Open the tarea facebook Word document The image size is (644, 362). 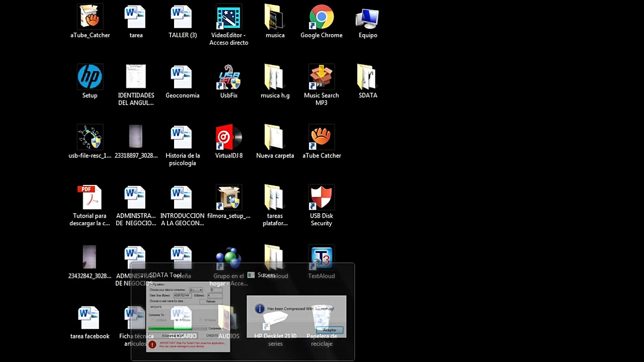(x=90, y=323)
